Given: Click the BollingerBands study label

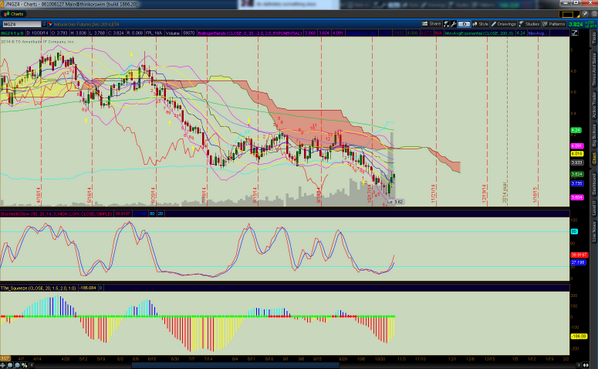Looking at the screenshot, I should coord(250,33).
